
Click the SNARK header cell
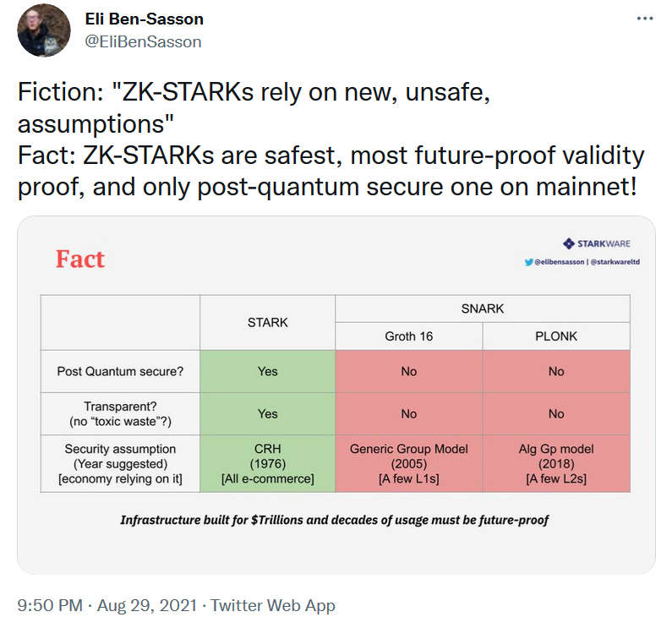click(x=483, y=309)
